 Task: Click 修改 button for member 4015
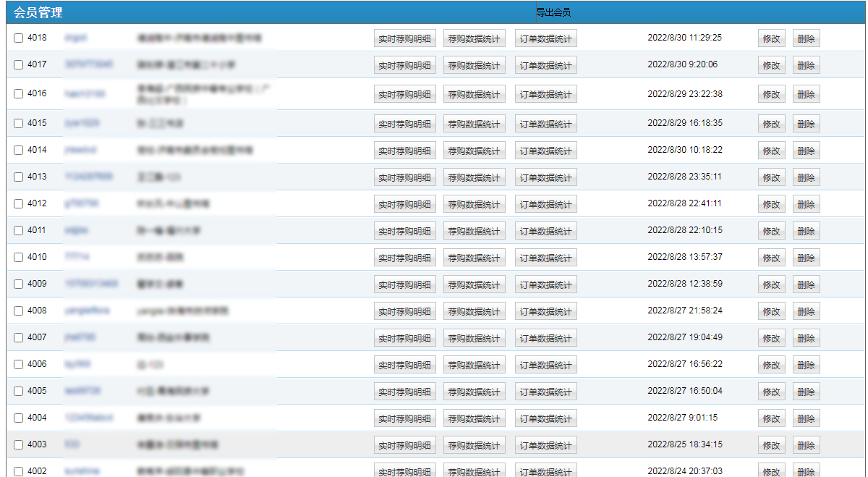point(771,124)
